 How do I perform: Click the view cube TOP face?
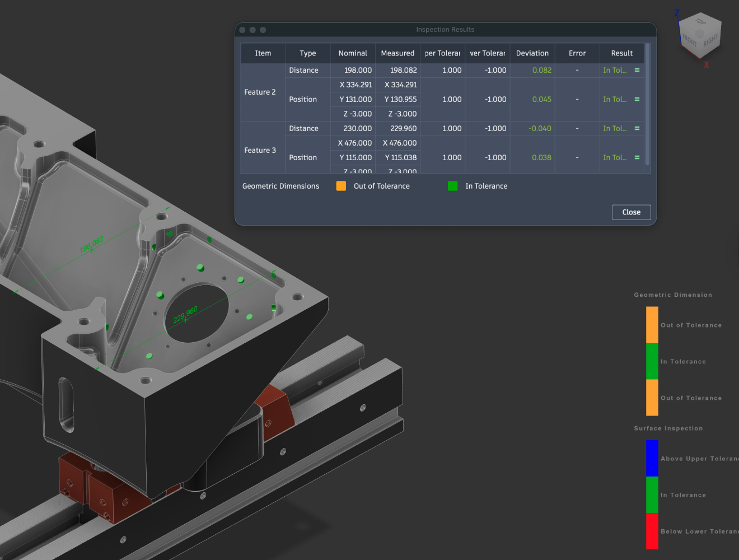tap(700, 22)
